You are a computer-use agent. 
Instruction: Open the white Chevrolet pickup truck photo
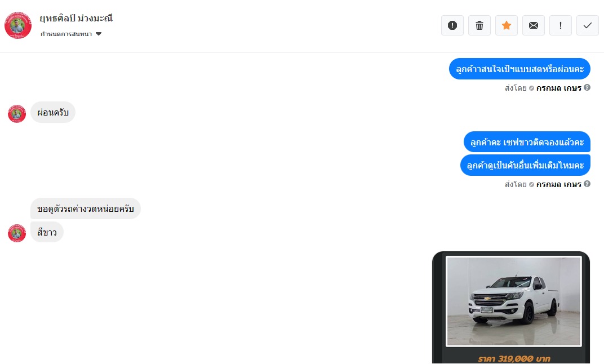click(513, 301)
